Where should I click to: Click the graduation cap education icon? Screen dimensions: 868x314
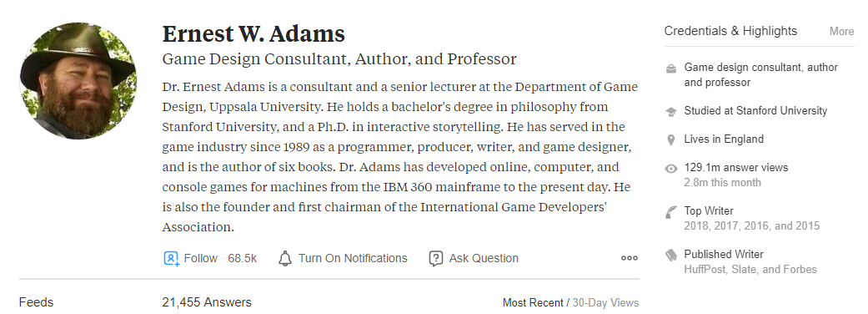point(671,112)
